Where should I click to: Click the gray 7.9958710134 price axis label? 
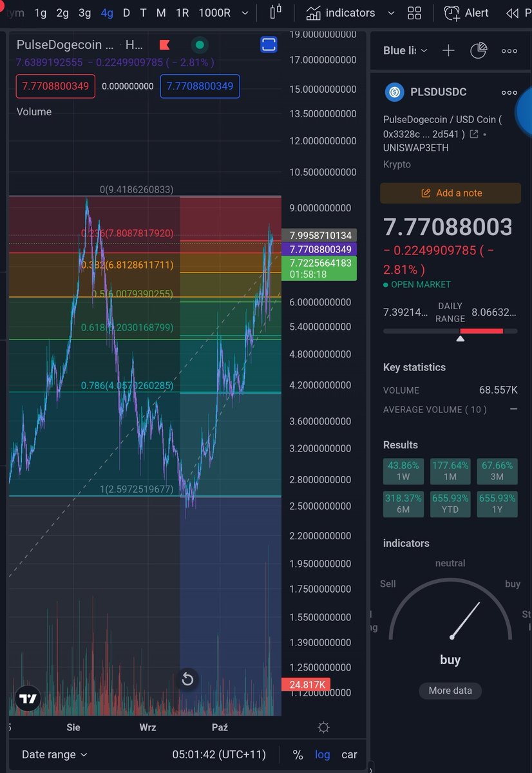pos(320,236)
